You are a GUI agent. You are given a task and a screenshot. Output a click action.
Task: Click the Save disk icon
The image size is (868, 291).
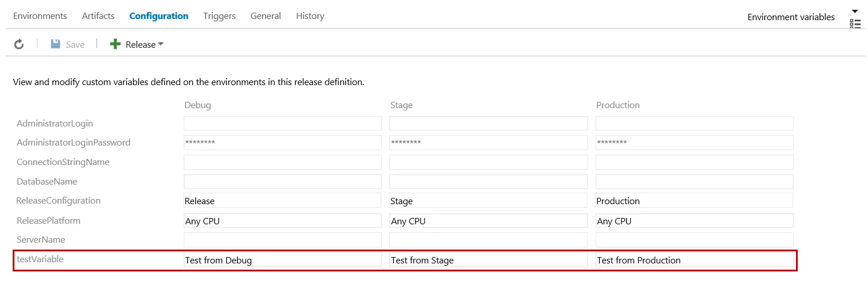tap(56, 44)
